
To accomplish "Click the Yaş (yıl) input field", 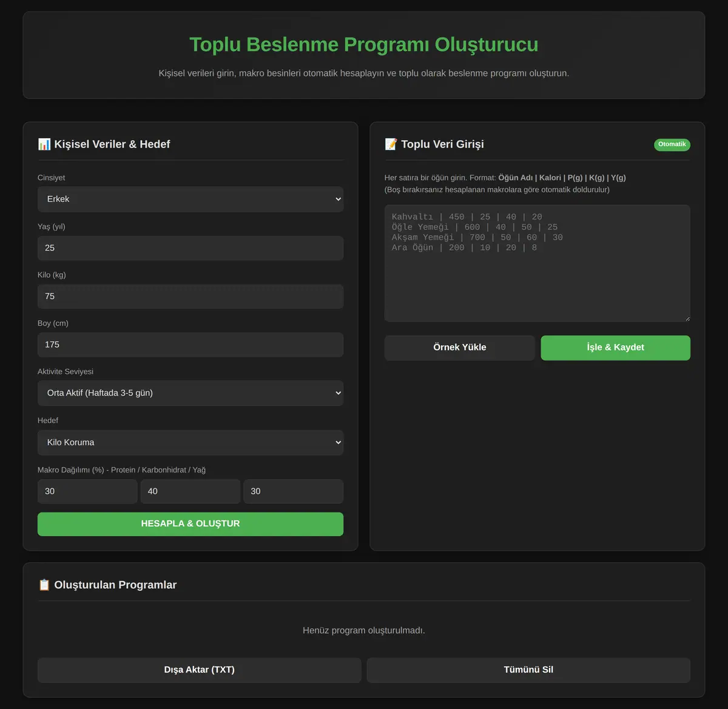I will [190, 247].
